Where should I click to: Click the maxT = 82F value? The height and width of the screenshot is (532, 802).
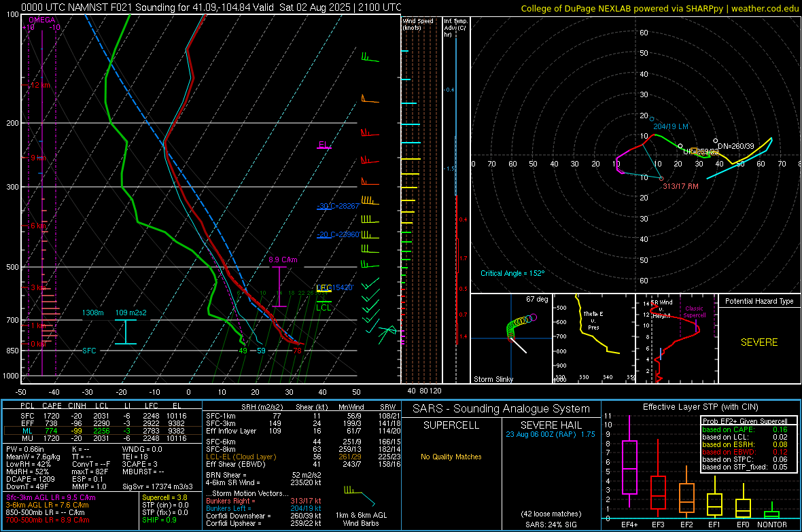click(x=90, y=471)
